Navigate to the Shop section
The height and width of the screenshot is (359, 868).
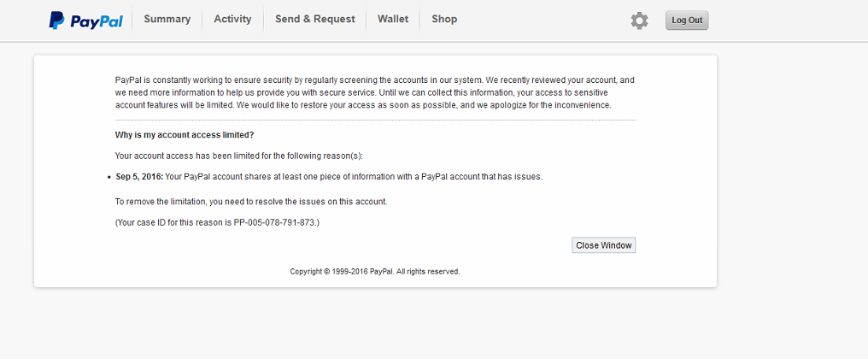click(444, 19)
